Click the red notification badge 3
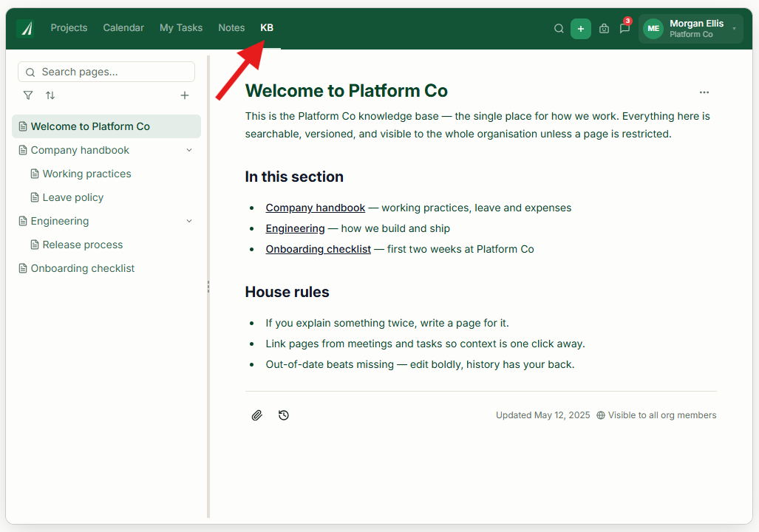Viewport: 759px width, 532px height. click(627, 21)
